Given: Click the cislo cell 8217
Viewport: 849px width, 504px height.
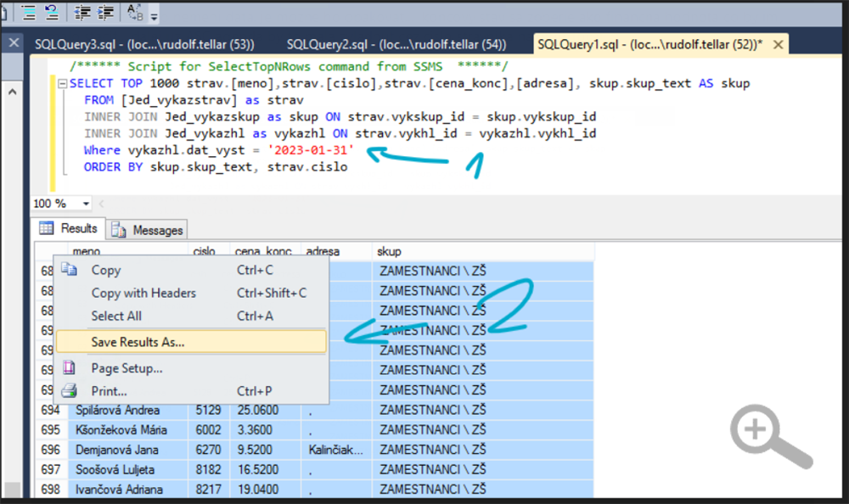Looking at the screenshot, I should [x=209, y=490].
